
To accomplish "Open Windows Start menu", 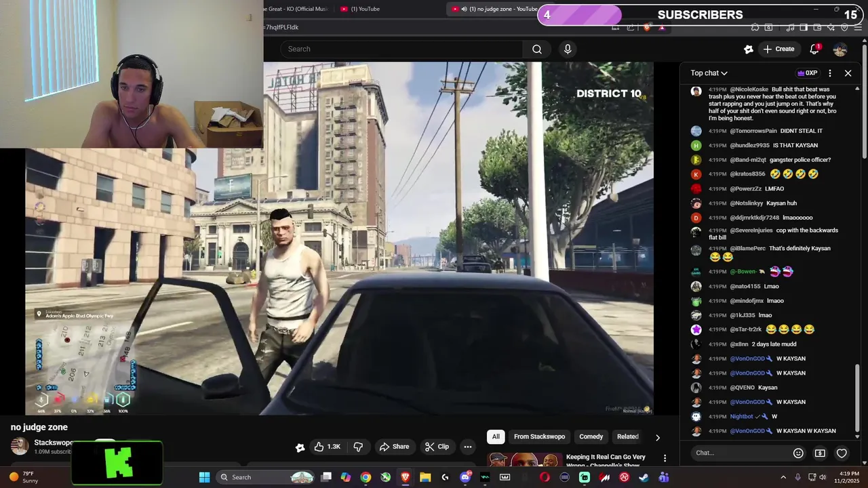I will [x=204, y=477].
